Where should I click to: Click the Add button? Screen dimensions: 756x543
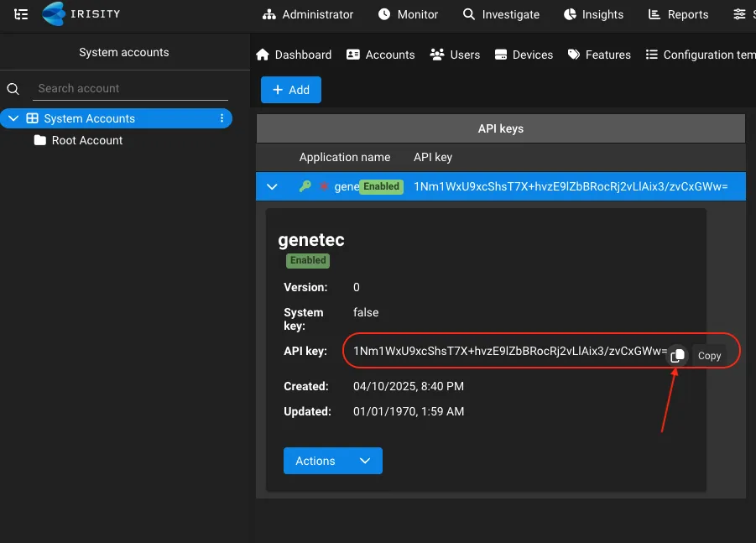pos(291,90)
